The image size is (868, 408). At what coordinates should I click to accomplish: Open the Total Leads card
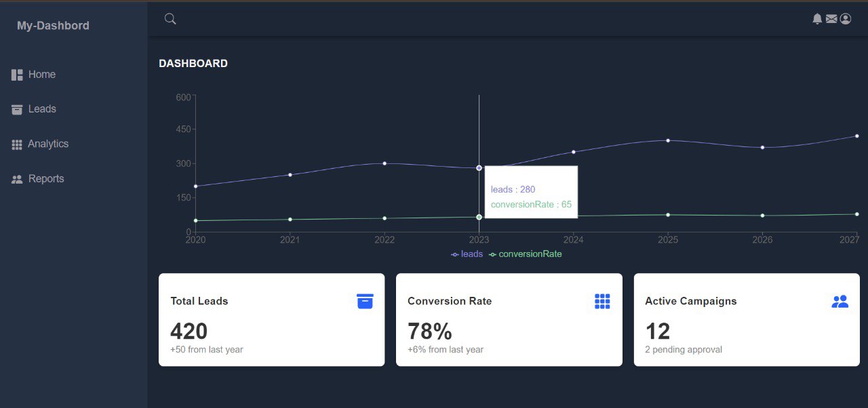point(271,320)
